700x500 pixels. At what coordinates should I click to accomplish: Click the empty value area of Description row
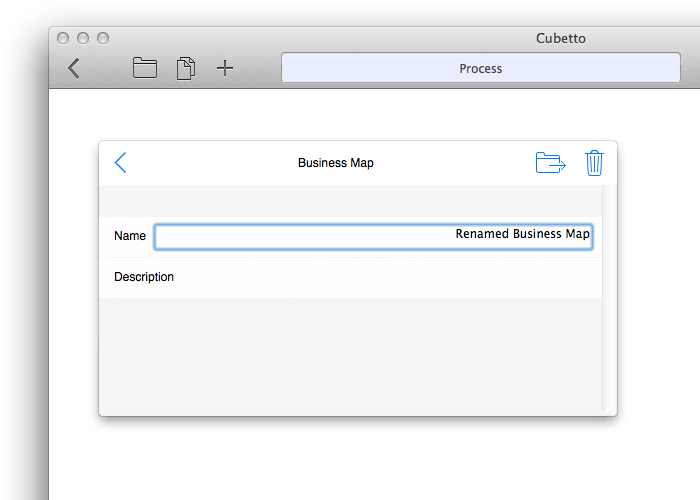(388, 277)
